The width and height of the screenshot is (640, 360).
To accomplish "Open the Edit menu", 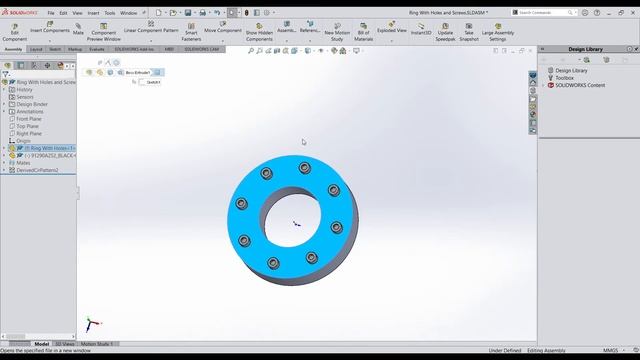I will tap(63, 13).
